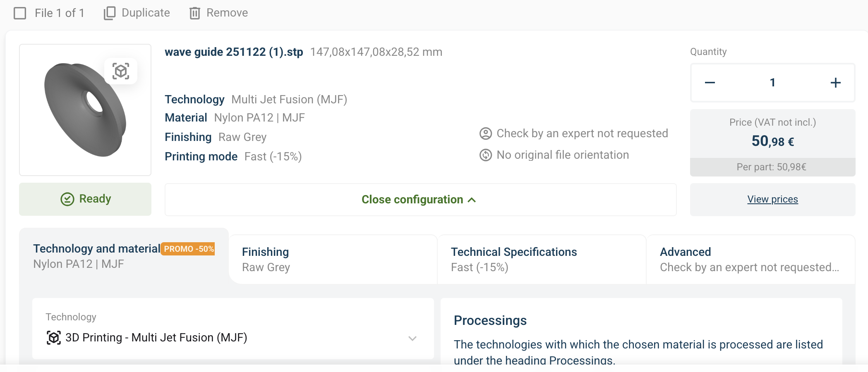Viewport: 868px width, 372px height.
Task: Click the file orientation icon
Action: (x=485, y=155)
